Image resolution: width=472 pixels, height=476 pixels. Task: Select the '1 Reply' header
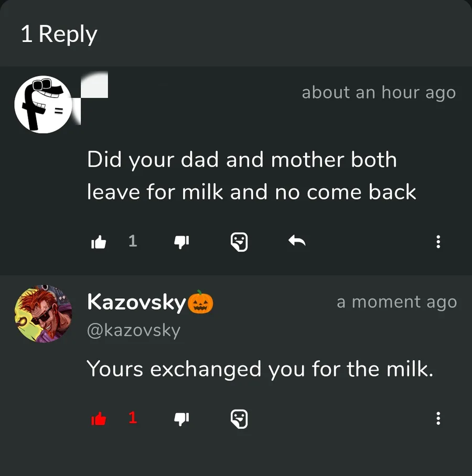[59, 34]
